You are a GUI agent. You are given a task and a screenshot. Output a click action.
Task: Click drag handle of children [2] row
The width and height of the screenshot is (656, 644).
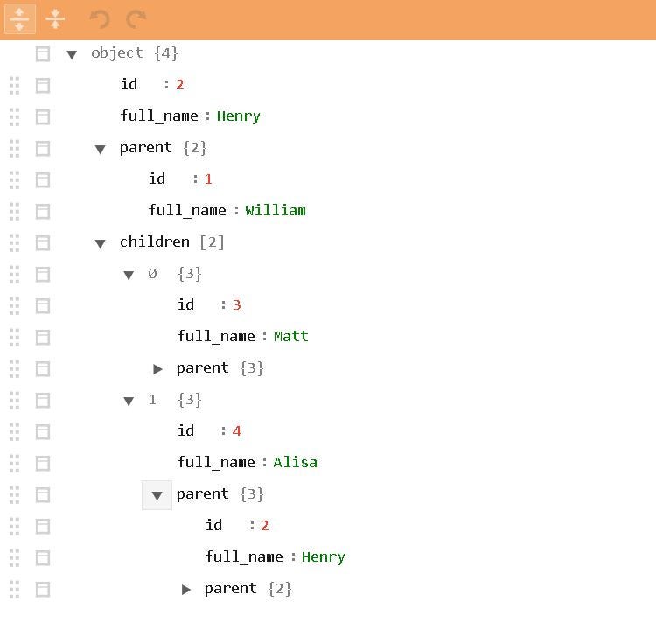14,243
